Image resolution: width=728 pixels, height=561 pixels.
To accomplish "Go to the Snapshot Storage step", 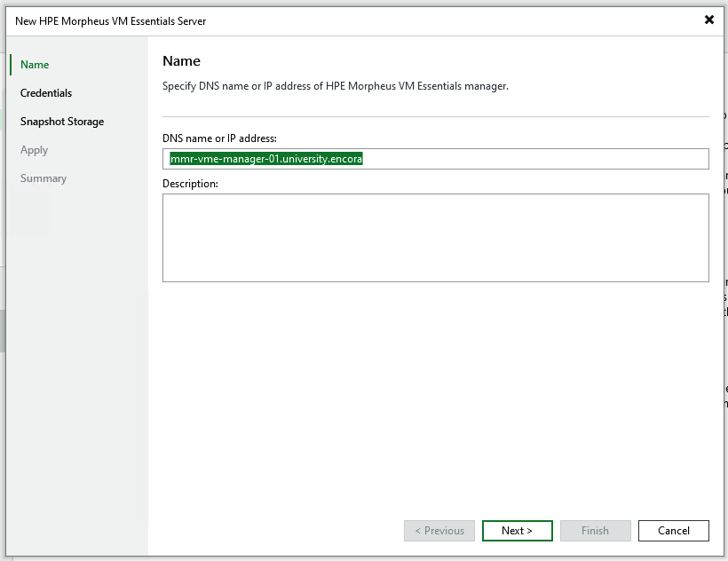I will [62, 122].
